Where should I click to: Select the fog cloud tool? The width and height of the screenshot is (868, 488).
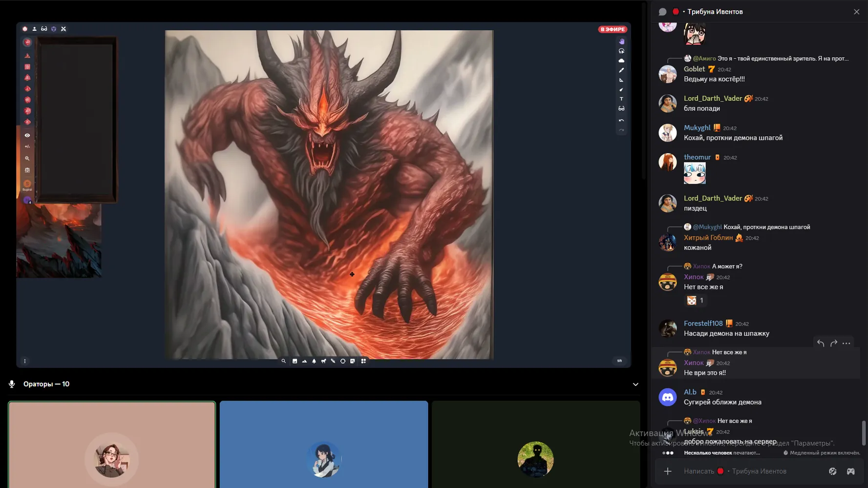(621, 61)
